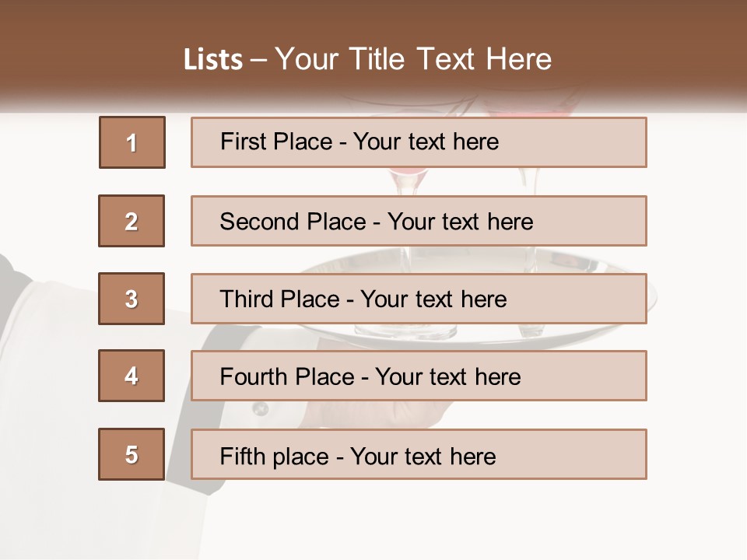Click the "Fourth Place" text bar
Image resolution: width=747 pixels, height=560 pixels.
click(419, 376)
